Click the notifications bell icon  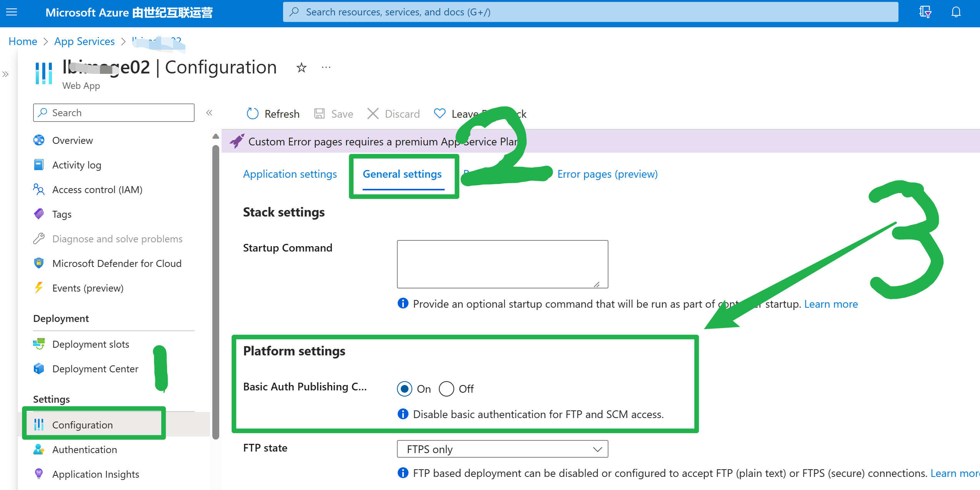tap(956, 12)
